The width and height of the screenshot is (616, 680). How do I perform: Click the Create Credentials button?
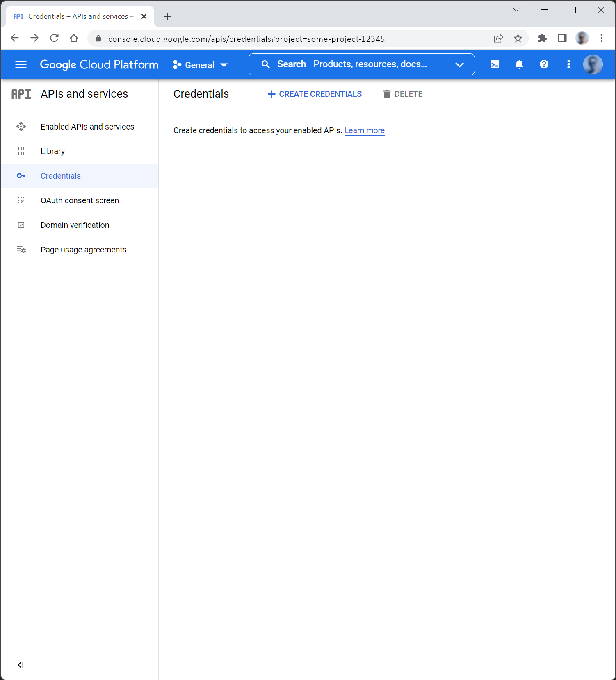click(x=315, y=94)
